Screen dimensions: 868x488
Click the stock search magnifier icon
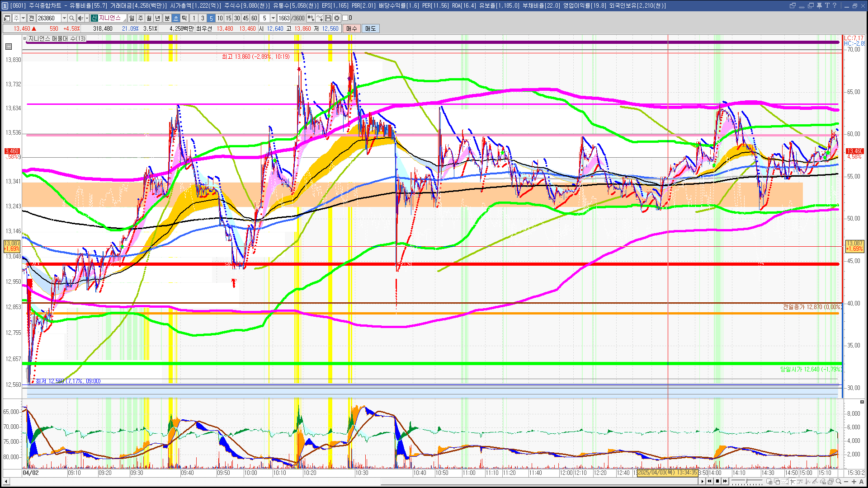(72, 18)
